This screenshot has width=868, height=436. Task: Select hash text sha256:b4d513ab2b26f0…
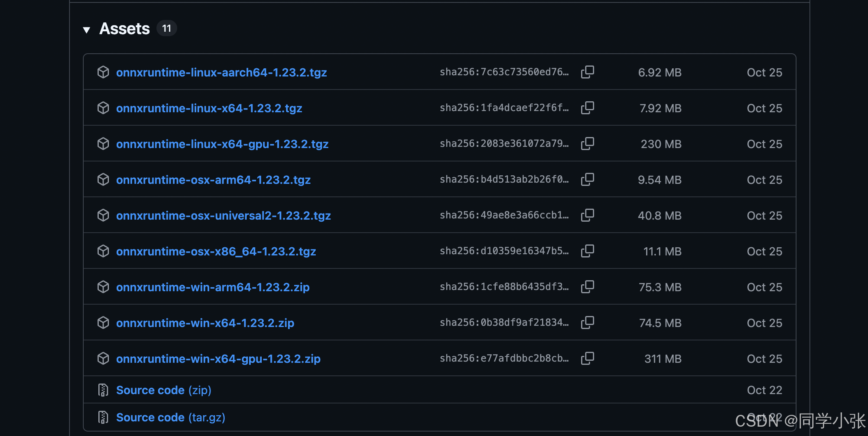point(504,179)
